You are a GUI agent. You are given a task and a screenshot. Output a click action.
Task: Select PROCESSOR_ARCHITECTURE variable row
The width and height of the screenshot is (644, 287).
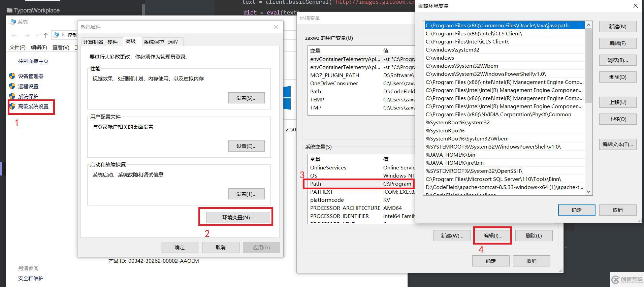click(361, 208)
